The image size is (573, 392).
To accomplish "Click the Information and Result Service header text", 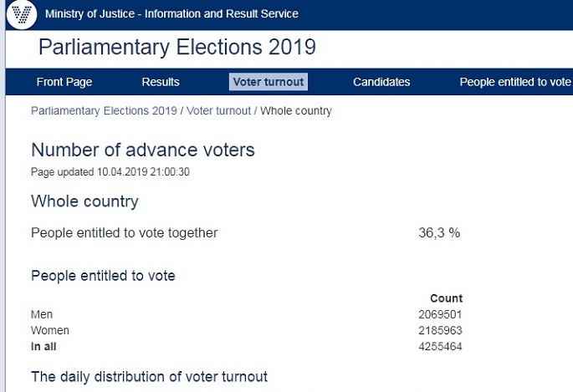I will [x=171, y=14].
